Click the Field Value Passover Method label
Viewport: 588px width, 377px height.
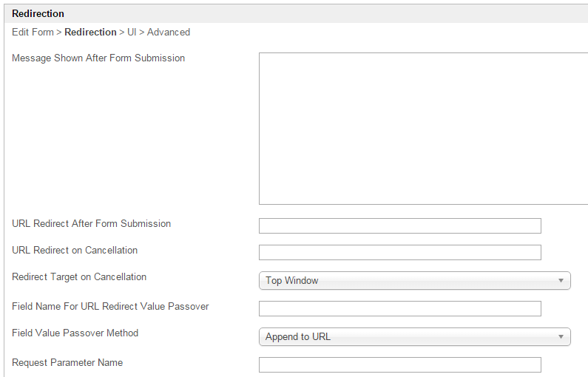pos(75,333)
